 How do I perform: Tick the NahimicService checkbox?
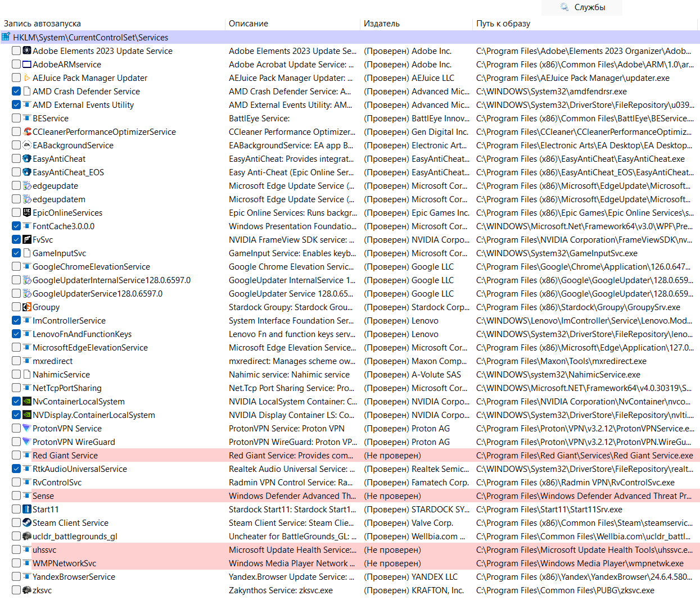coord(16,374)
